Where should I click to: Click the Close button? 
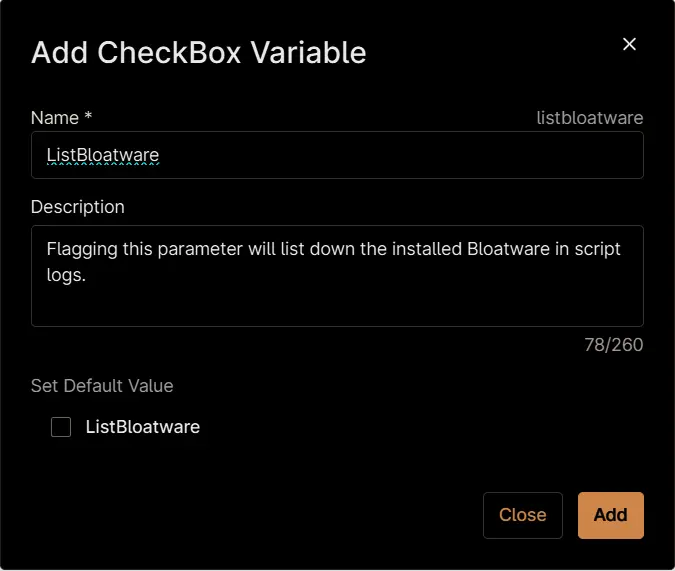click(x=523, y=515)
